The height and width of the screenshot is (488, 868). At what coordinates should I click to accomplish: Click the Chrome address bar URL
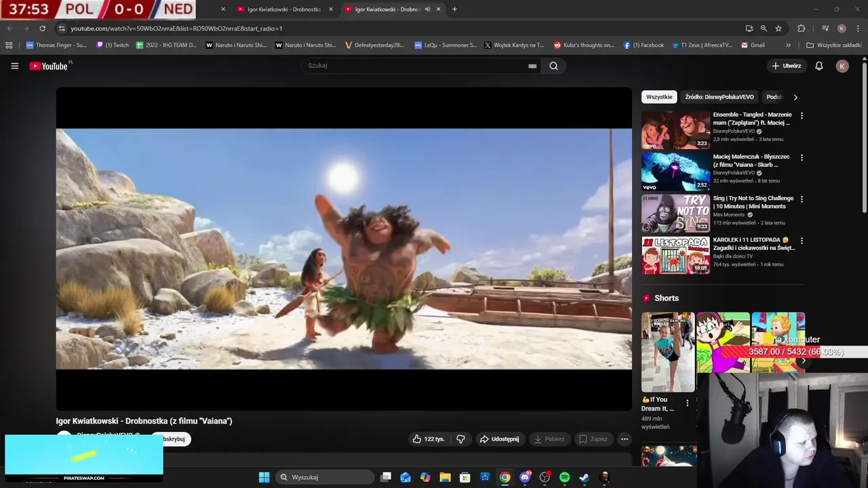click(176, 28)
